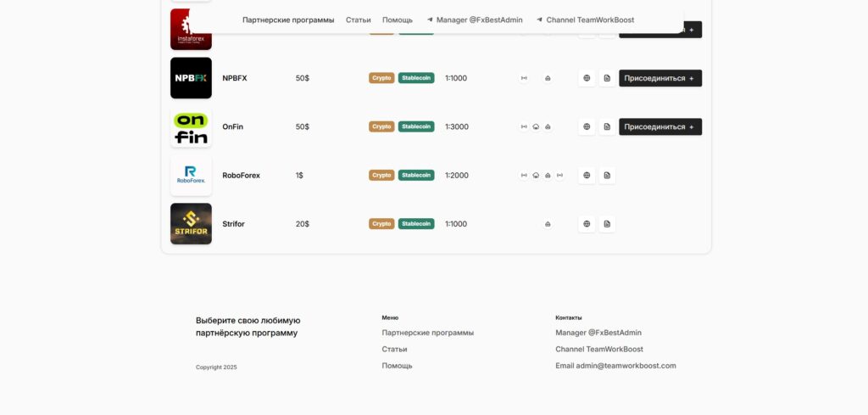Image resolution: width=868 pixels, height=415 pixels.
Task: Follow footer link Помощь
Action: [397, 366]
